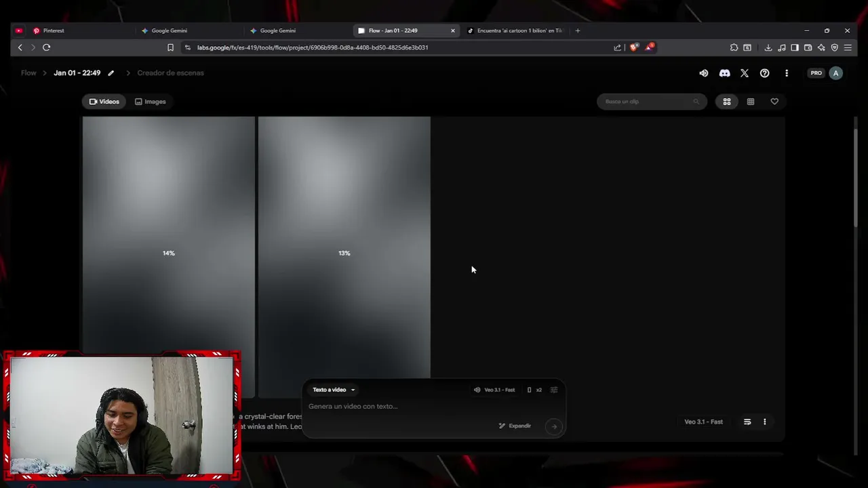Change the x2 outputs and aspect setting
Image resolution: width=868 pixels, height=488 pixels.
click(534, 390)
